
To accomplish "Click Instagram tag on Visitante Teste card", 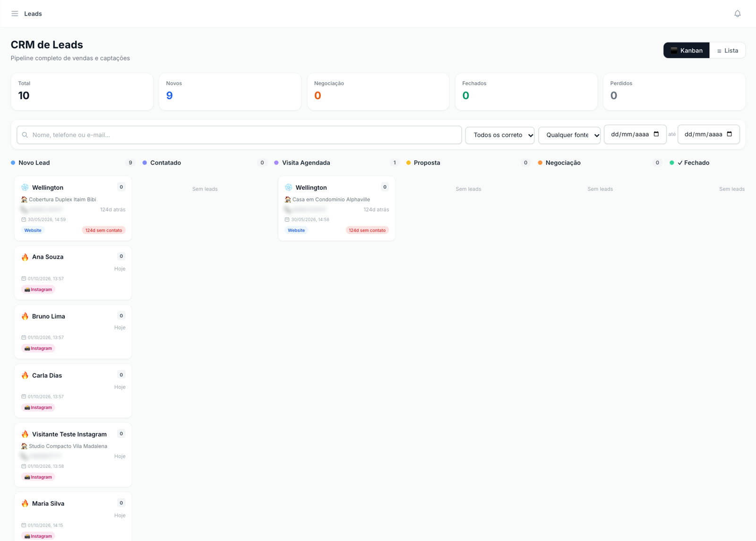I will click(x=38, y=477).
